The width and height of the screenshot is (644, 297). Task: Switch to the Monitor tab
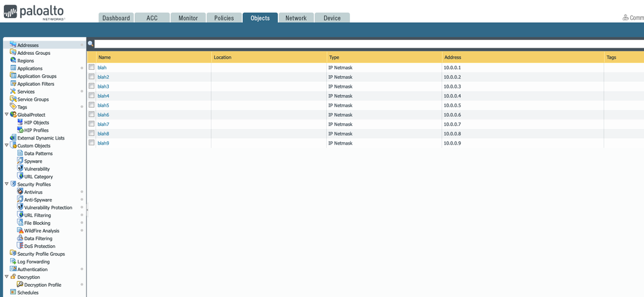pos(188,17)
